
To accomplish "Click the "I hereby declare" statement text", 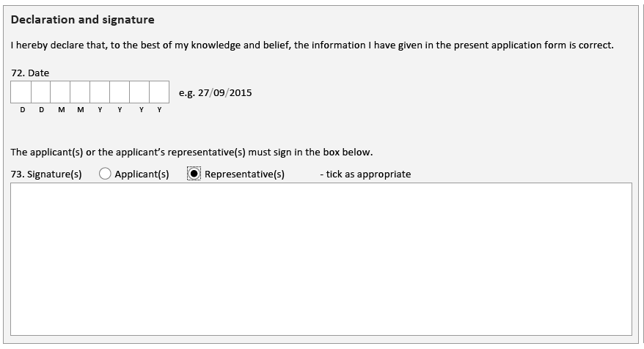I will (x=312, y=45).
